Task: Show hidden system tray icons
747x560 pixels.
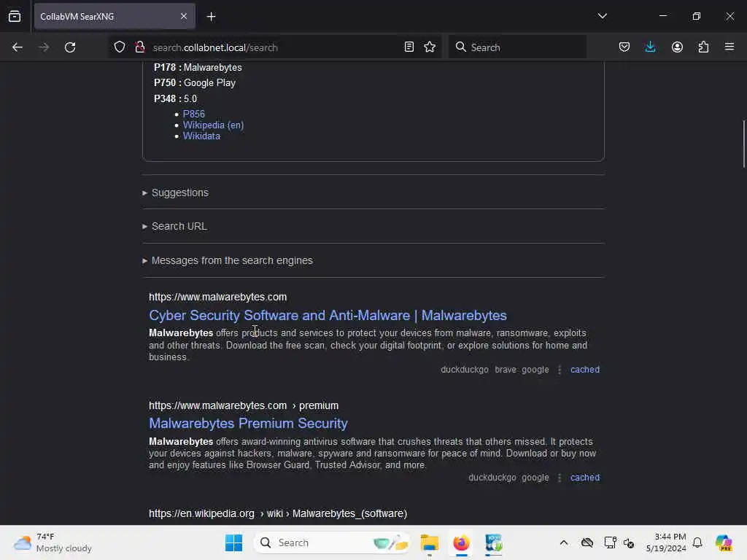Action: click(x=564, y=542)
